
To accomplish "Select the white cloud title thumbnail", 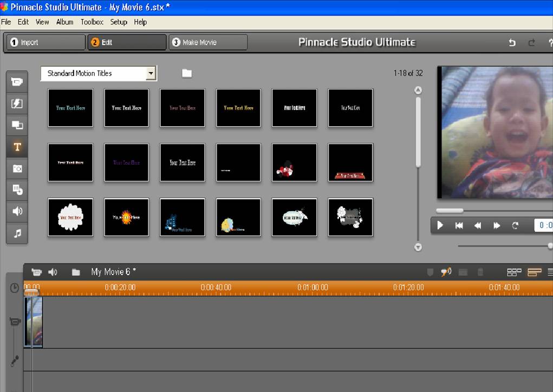I will [x=70, y=217].
